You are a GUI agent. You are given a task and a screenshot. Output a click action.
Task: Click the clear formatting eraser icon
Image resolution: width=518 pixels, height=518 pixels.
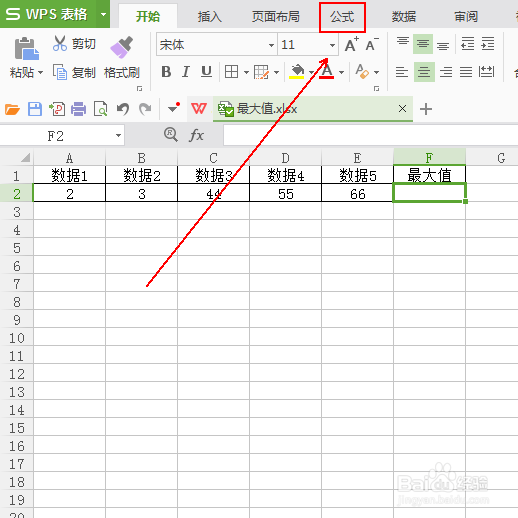[x=362, y=71]
